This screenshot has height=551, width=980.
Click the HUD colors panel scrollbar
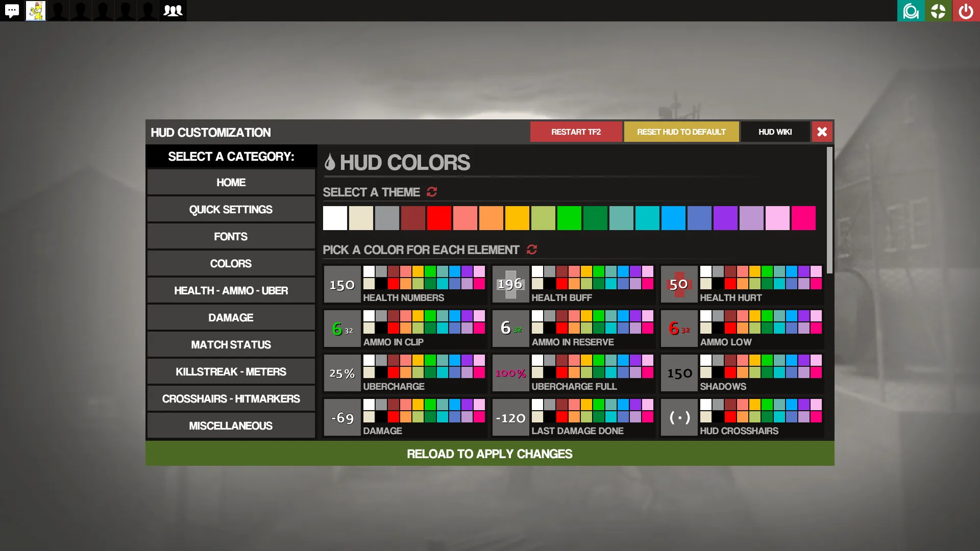coord(829,210)
